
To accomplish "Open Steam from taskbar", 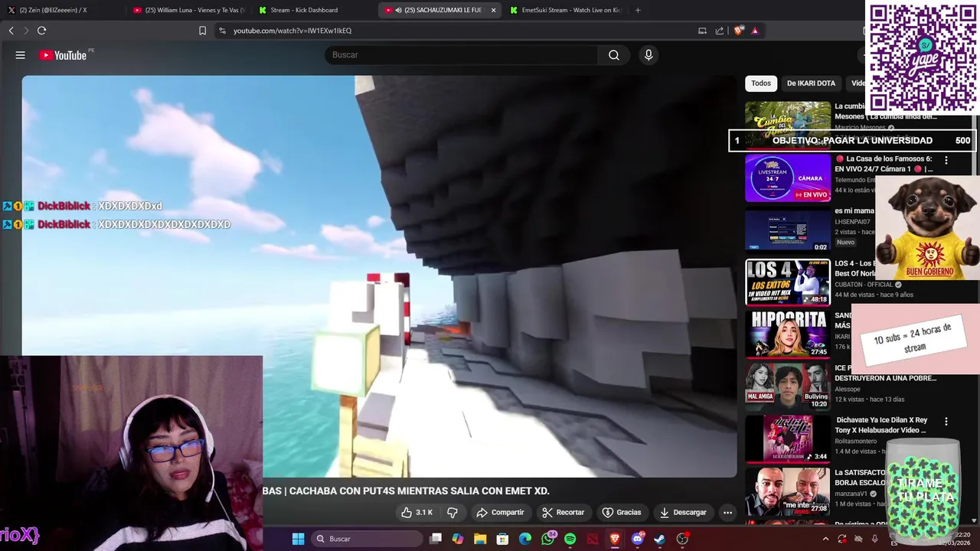I will pyautogui.click(x=659, y=539).
